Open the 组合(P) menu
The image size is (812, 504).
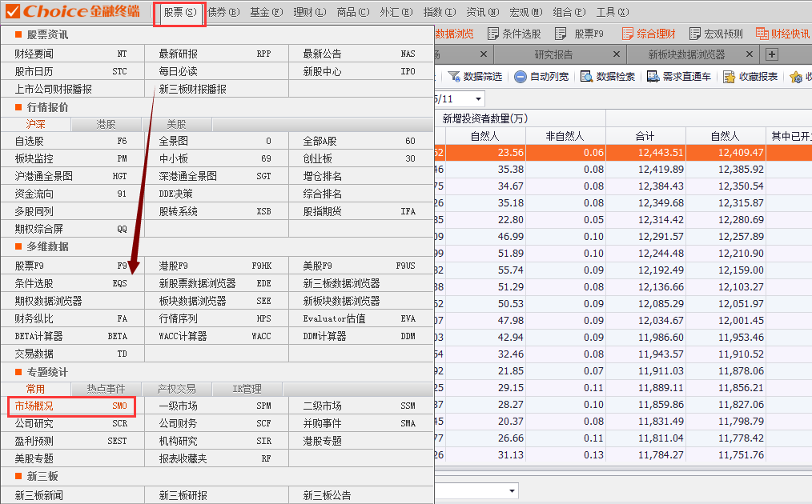(x=569, y=12)
